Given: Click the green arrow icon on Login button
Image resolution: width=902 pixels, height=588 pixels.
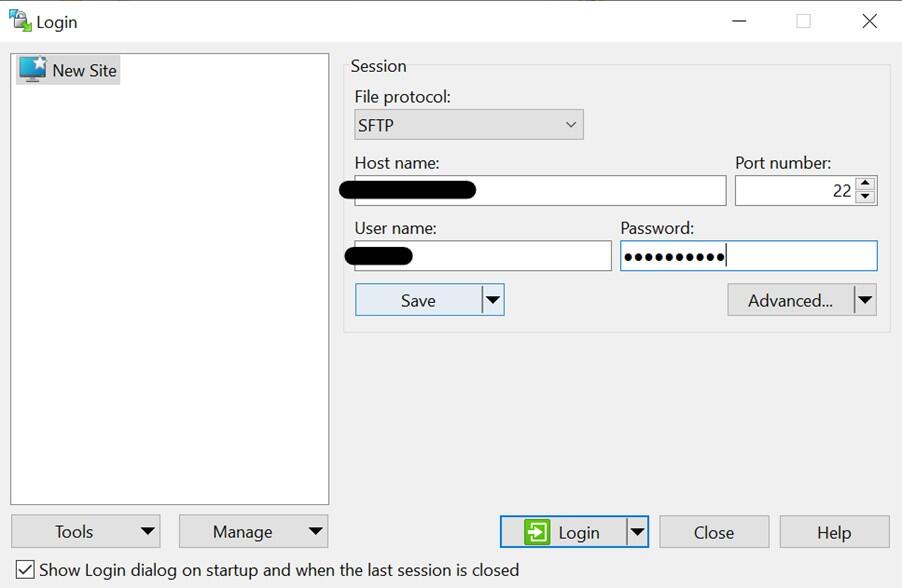Looking at the screenshot, I should coord(537,531).
